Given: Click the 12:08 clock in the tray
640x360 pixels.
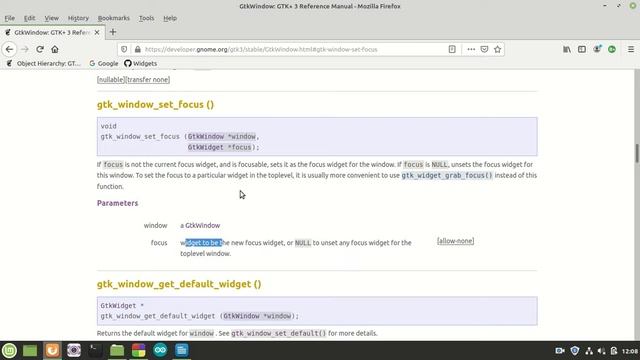Looking at the screenshot, I should coord(630,351).
